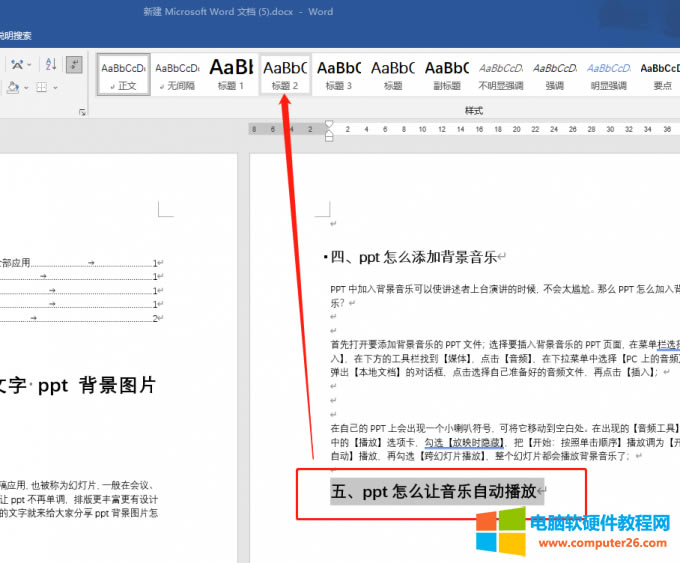Image resolution: width=680 pixels, height=563 pixels.
Task: Open the paragraph settings dialog launcher
Action: click(x=82, y=113)
